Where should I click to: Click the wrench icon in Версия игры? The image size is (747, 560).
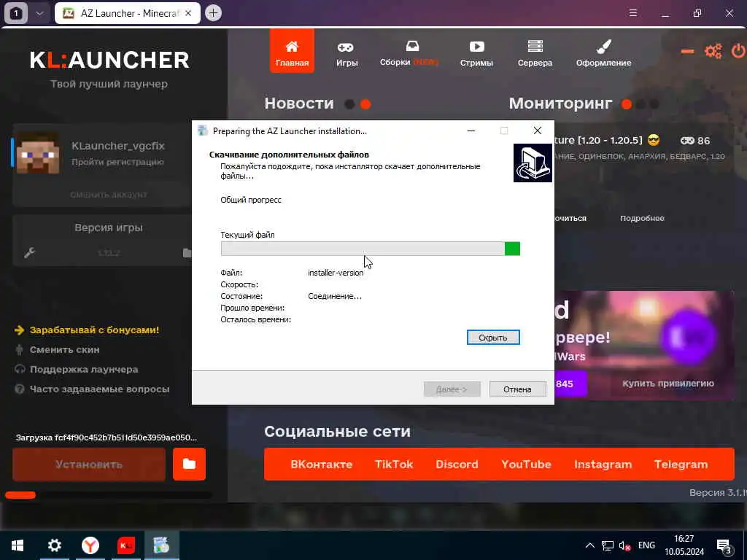(x=29, y=252)
